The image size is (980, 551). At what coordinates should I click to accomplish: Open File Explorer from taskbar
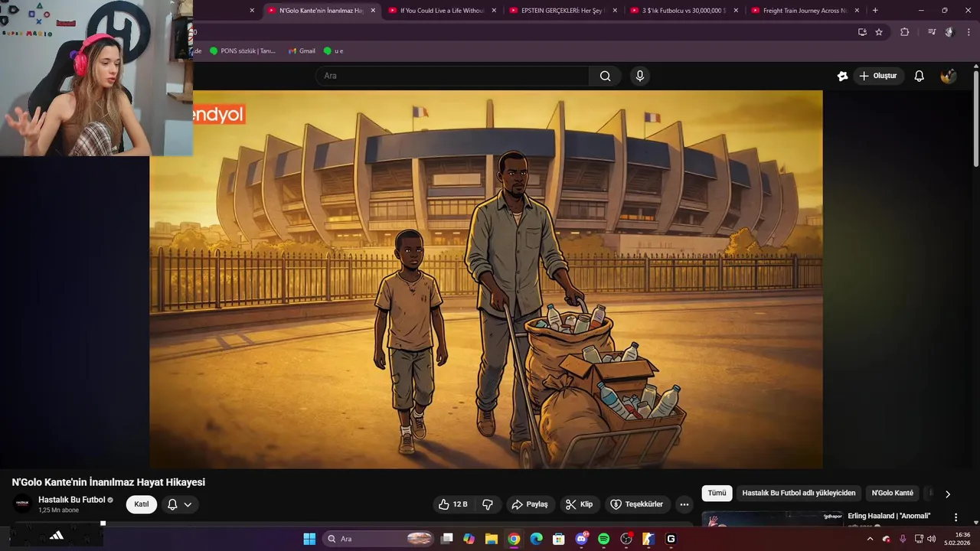[492, 539]
